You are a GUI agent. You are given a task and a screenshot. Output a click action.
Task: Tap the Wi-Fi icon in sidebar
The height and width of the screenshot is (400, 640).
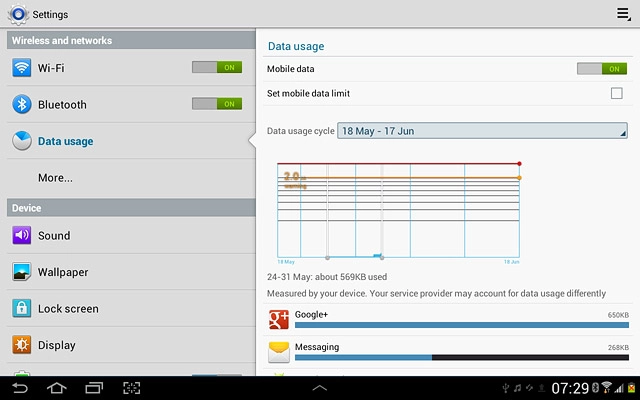pos(22,68)
